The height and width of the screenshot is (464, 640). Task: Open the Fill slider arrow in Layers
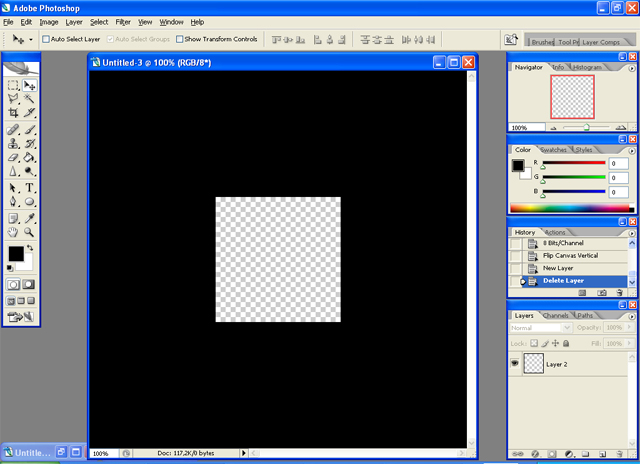coord(630,343)
